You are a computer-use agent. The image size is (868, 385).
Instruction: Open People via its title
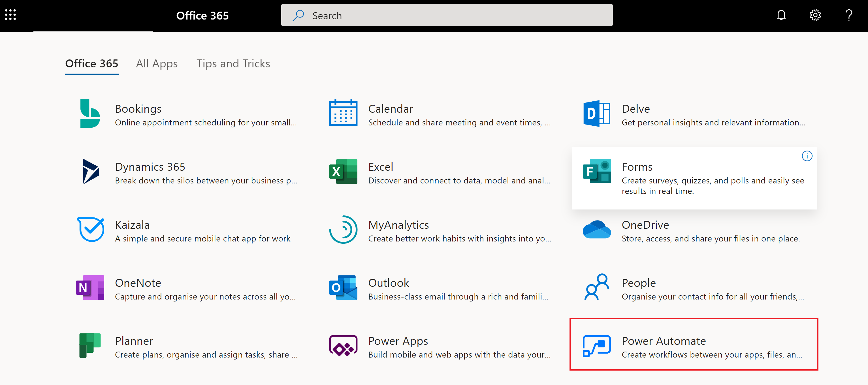tap(639, 283)
